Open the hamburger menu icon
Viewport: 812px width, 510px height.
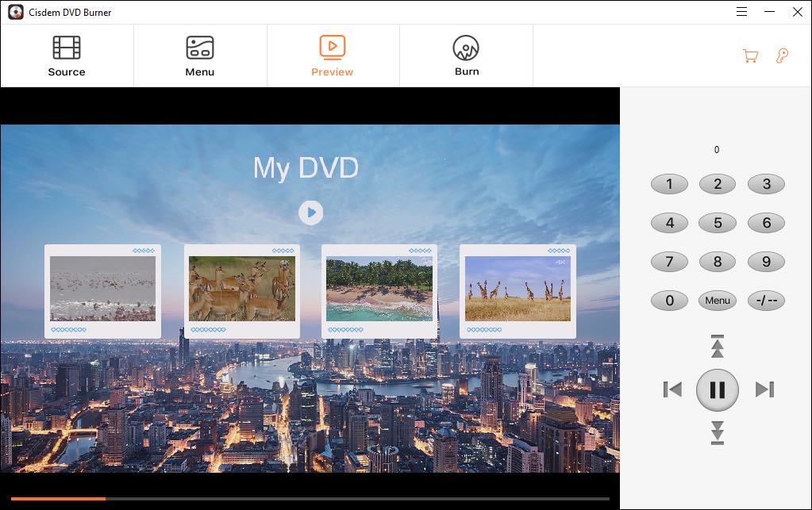coord(741,12)
